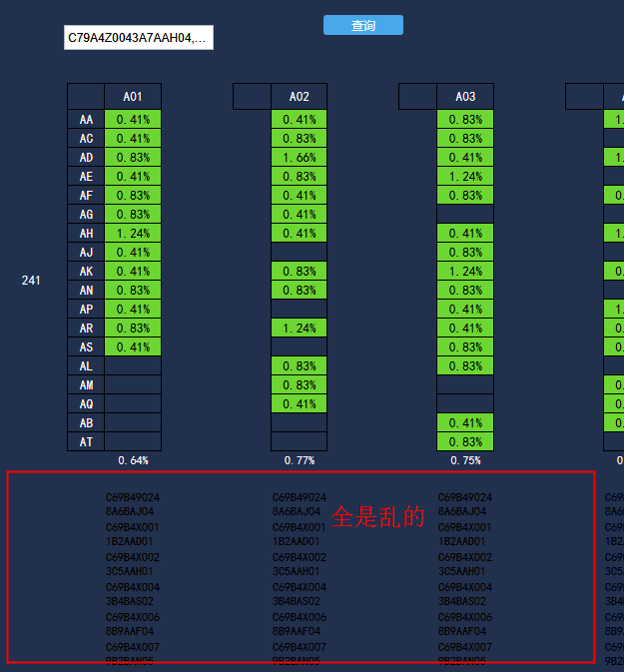This screenshot has height=672, width=624.
Task: Select the A03 column header
Action: point(465,97)
